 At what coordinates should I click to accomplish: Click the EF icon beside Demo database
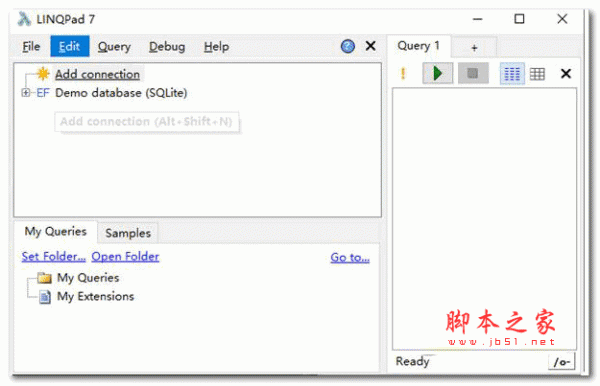(43, 93)
